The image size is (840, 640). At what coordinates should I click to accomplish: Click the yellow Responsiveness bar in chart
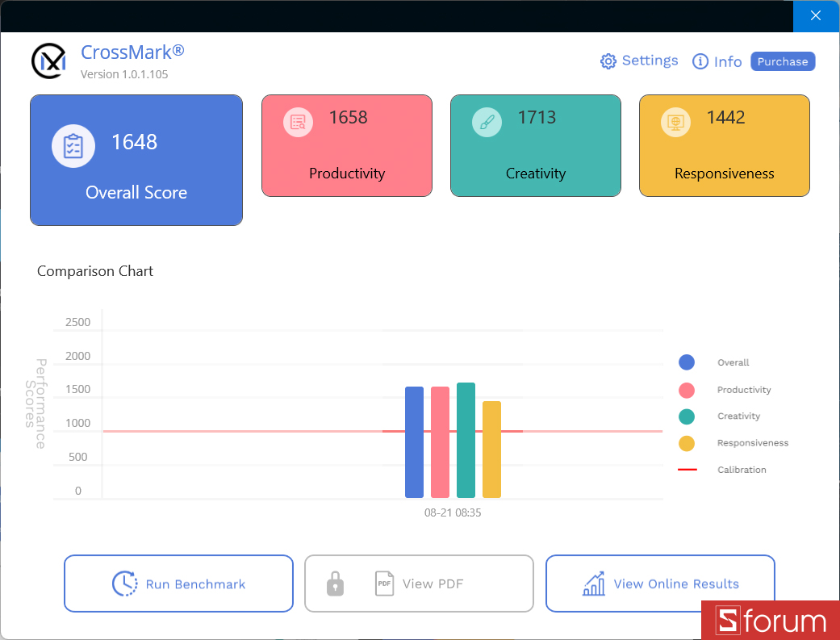coord(491,450)
